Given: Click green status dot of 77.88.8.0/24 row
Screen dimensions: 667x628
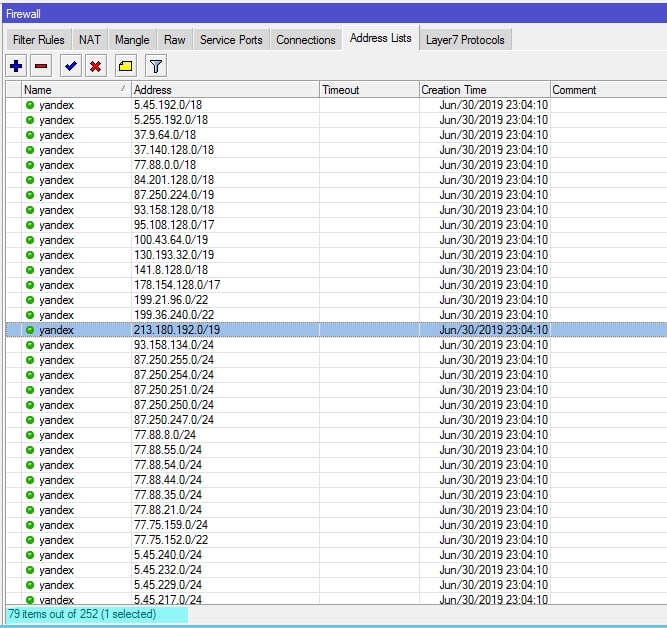Looking at the screenshot, I should point(30,435).
